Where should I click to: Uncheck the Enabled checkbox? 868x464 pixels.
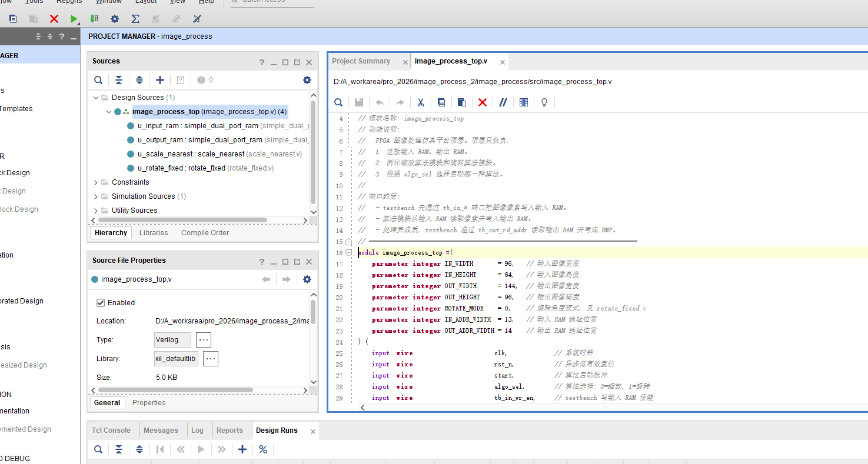[101, 303]
